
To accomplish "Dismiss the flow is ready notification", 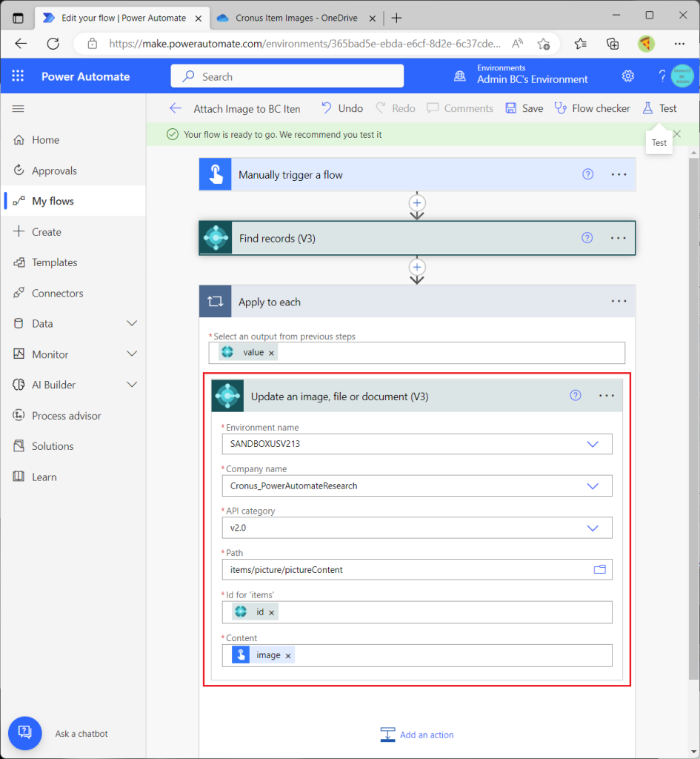I will coord(677,134).
